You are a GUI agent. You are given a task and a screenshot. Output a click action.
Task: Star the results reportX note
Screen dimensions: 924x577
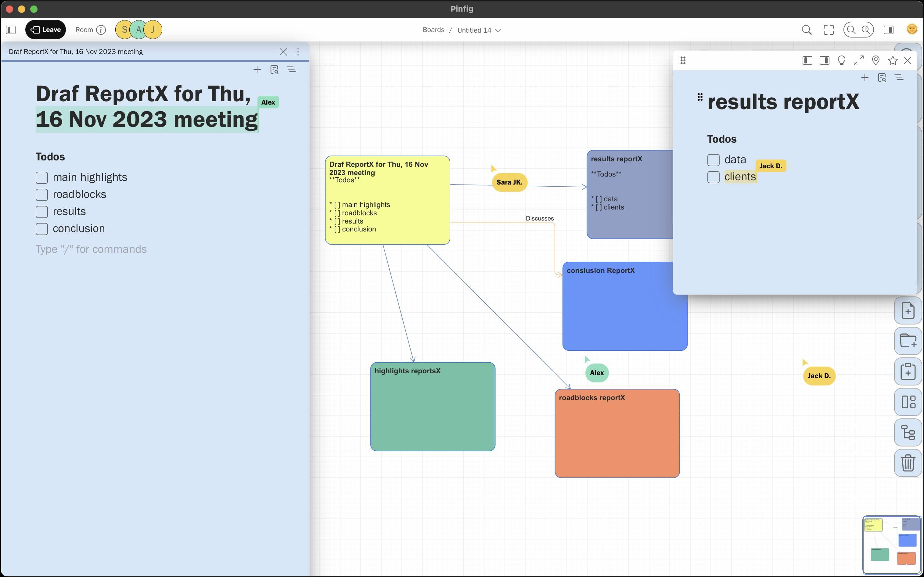point(893,60)
